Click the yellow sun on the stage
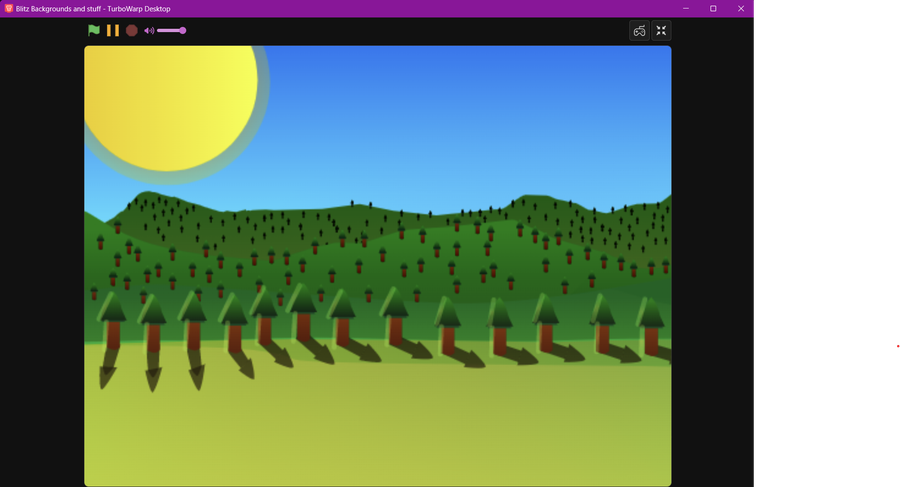Viewport: 900px width, 487px height. (170, 108)
